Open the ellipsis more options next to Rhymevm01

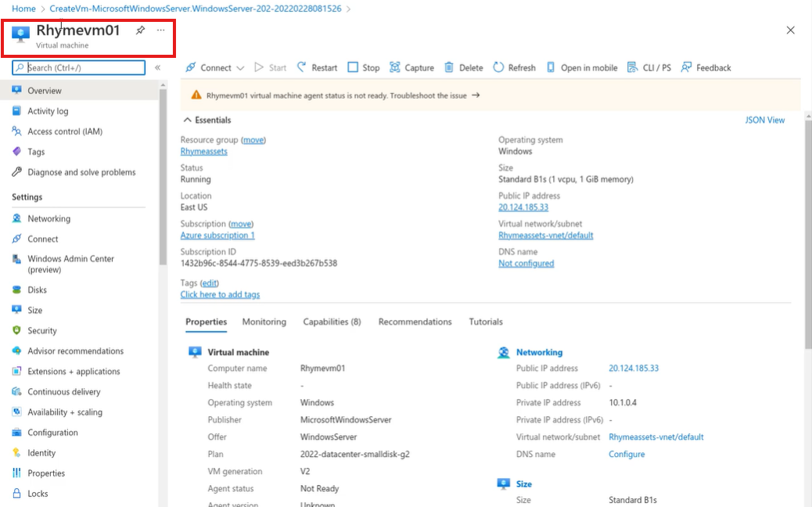coord(161,30)
